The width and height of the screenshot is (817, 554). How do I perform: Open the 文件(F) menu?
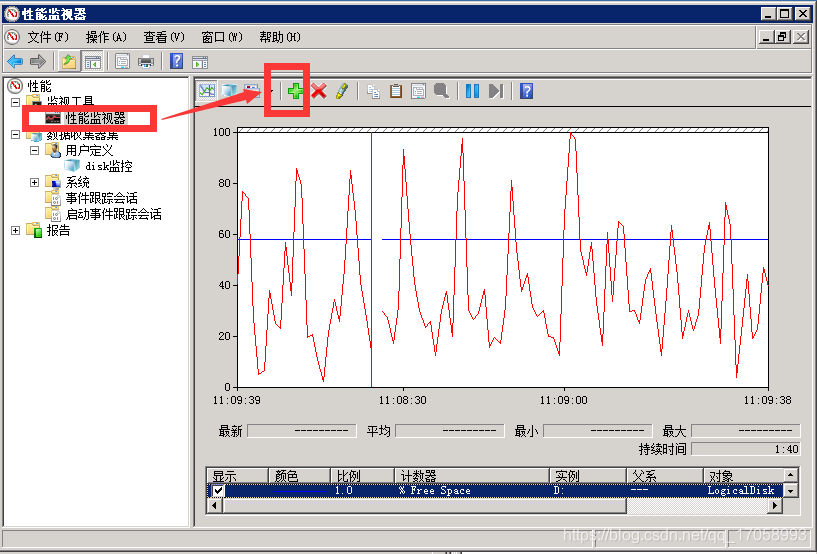coord(47,37)
